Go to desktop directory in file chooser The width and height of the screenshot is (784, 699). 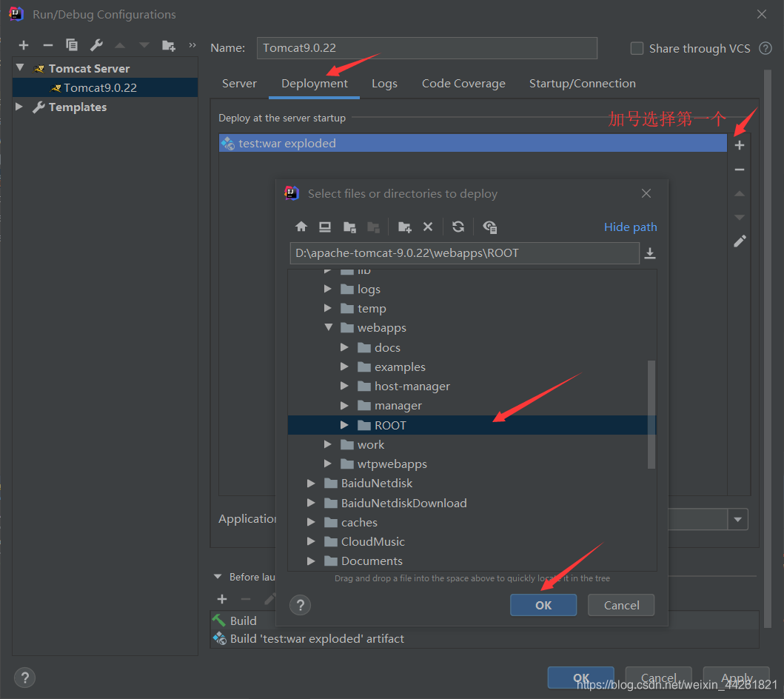[325, 227]
